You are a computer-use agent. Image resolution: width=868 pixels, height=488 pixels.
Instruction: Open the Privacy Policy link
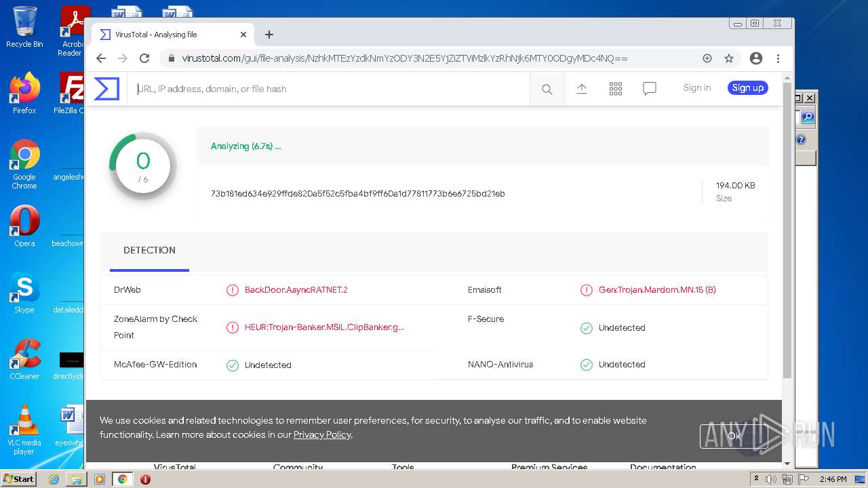pyautogui.click(x=322, y=435)
